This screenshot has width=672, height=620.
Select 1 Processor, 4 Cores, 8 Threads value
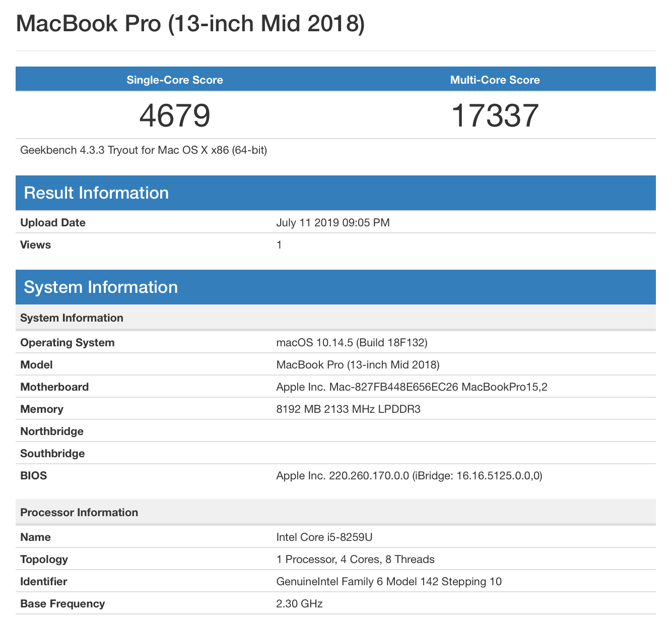pos(355,560)
